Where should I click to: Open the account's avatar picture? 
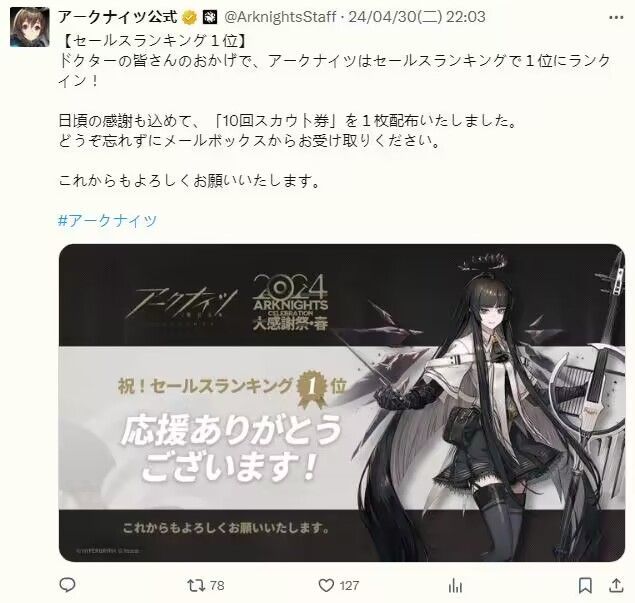[x=30, y=26]
